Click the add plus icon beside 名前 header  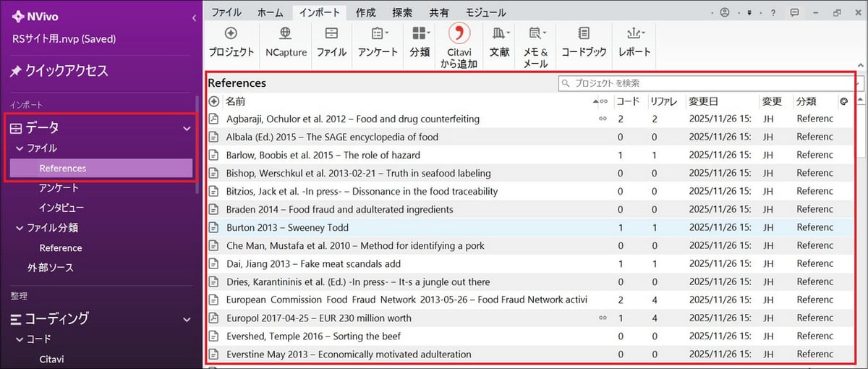[x=214, y=101]
